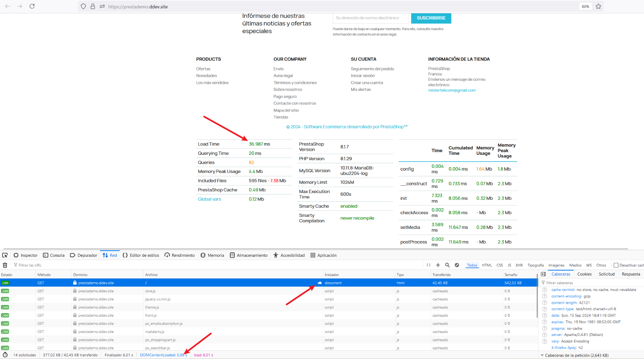Open the Los más vendidos link
The image size is (644, 359).
pos(212,82)
